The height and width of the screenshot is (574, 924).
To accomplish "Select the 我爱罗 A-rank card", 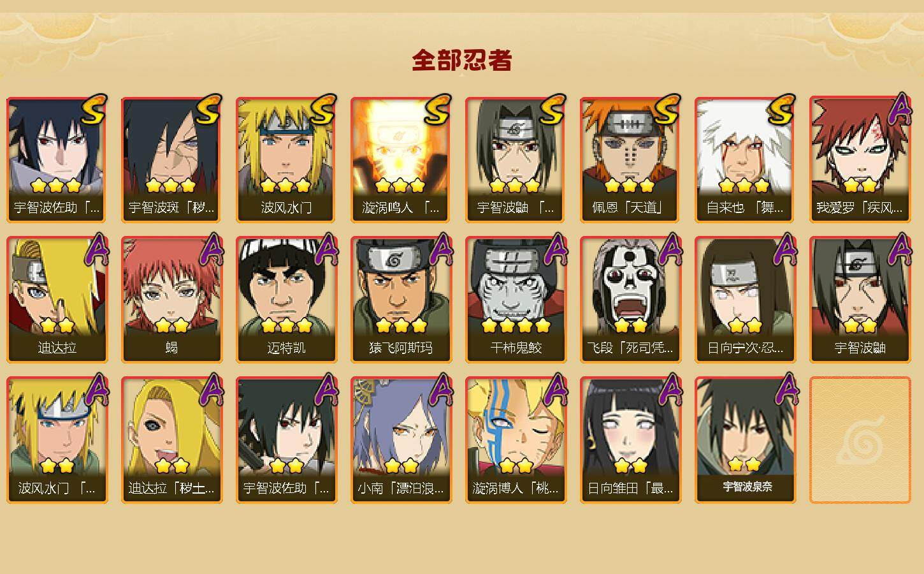I will (x=860, y=159).
